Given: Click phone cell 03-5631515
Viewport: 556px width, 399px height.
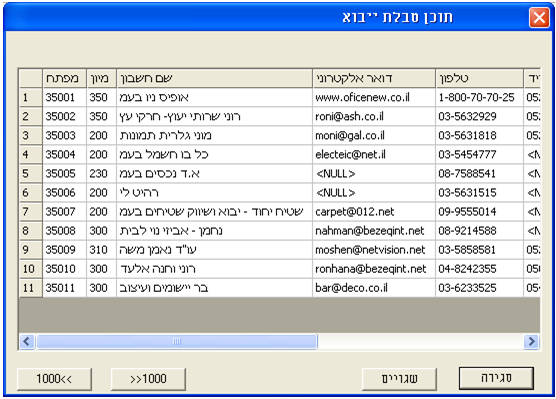Looking at the screenshot, I should click(479, 193).
